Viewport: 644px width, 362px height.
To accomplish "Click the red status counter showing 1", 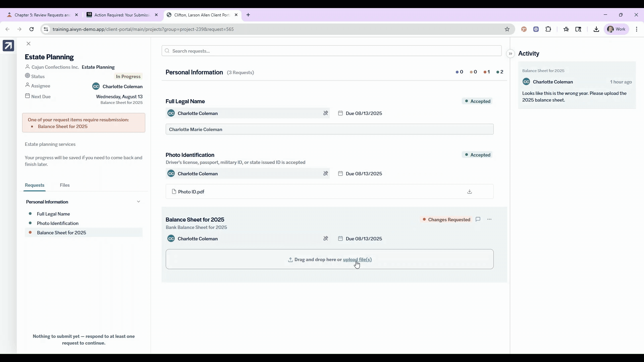I will [x=487, y=72].
